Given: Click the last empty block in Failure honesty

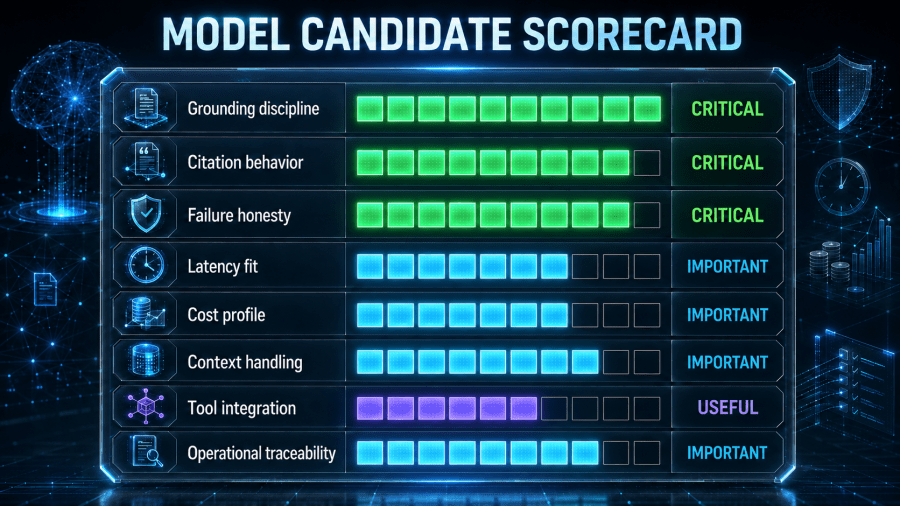Looking at the screenshot, I should [647, 215].
